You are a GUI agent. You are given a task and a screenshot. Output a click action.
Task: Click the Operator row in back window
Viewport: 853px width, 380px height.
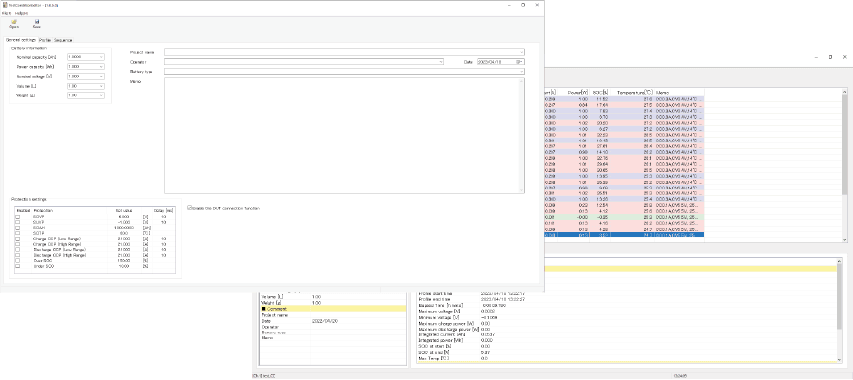333,327
